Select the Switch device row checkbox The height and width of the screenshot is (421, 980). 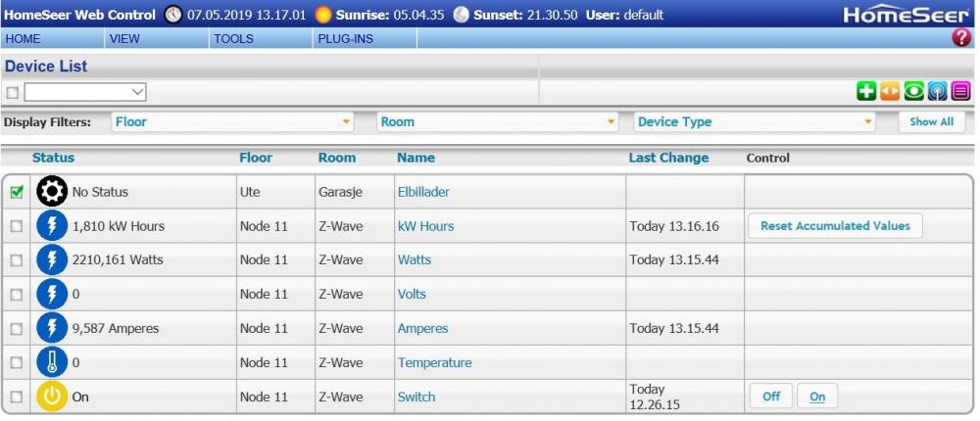pyautogui.click(x=17, y=398)
